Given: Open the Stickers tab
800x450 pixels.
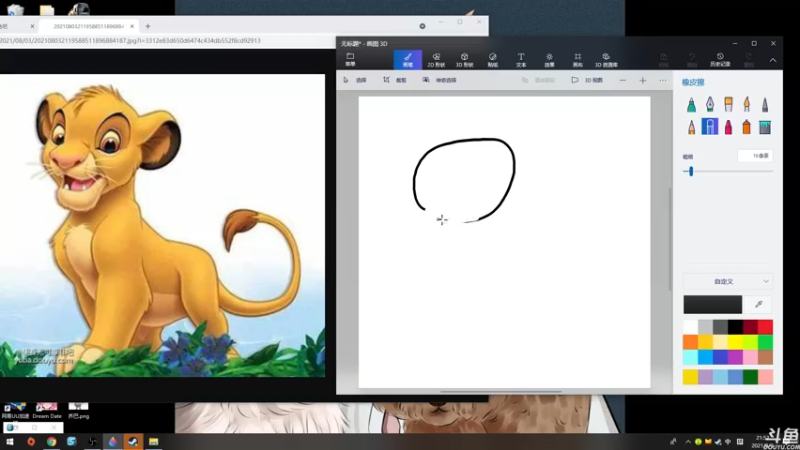Looking at the screenshot, I should pyautogui.click(x=493, y=60).
